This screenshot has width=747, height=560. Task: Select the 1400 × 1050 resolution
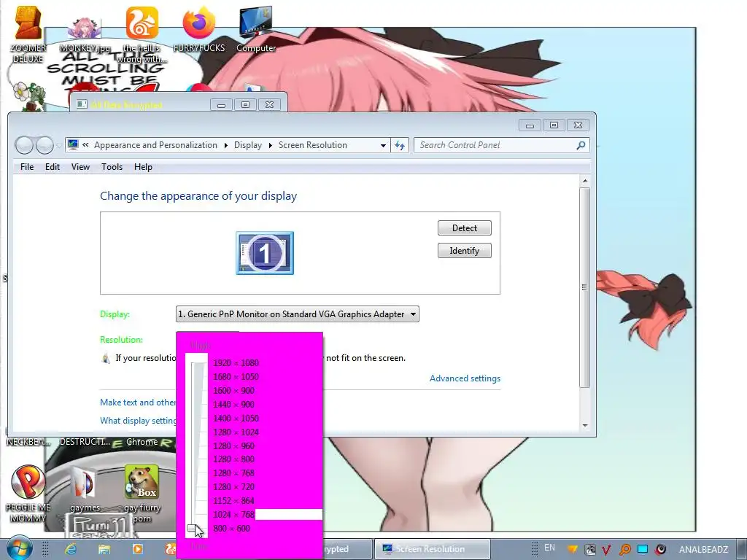coord(236,418)
